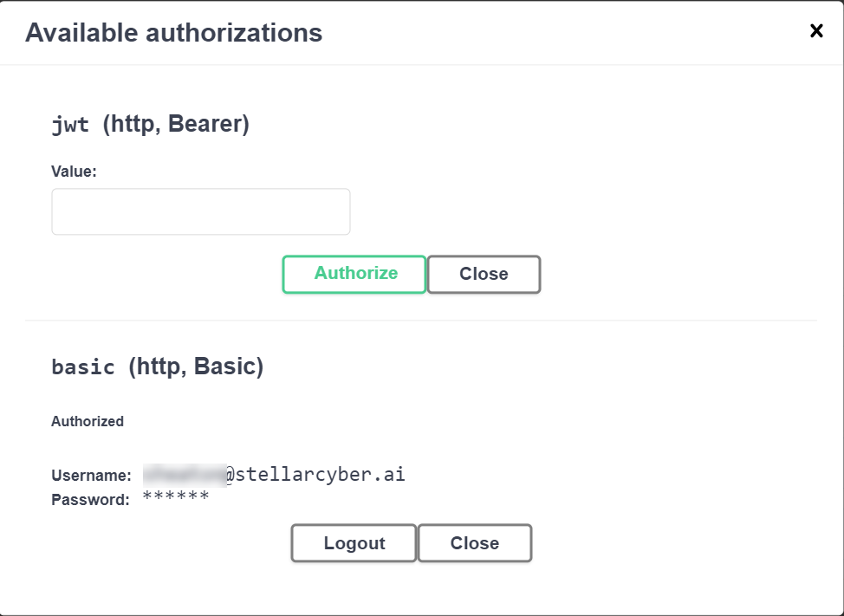This screenshot has height=616, width=844.
Task: Click the masked password asterisks
Action: 176,497
